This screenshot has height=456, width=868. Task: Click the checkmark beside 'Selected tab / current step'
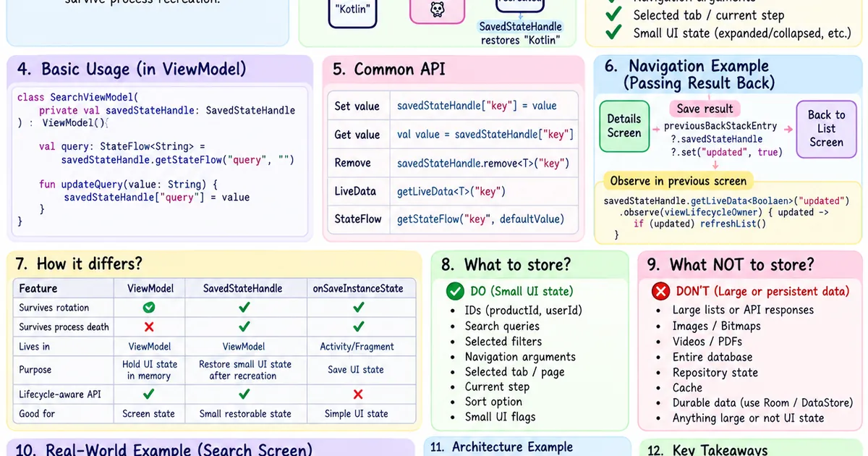(x=613, y=14)
